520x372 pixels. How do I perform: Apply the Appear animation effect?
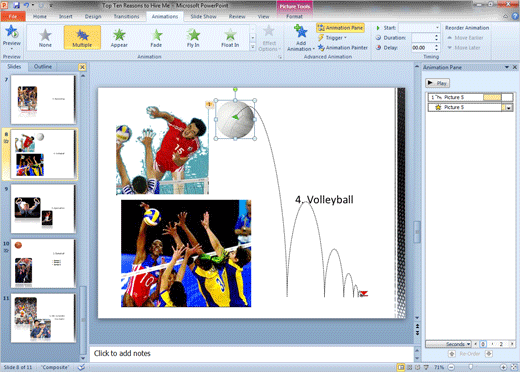[119, 38]
